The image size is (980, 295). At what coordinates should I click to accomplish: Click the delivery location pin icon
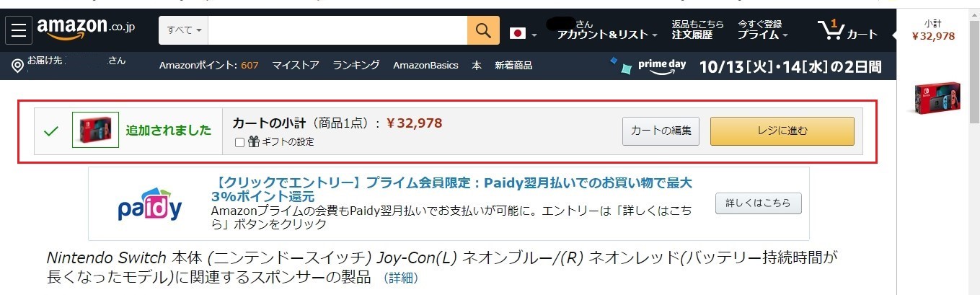pos(18,66)
